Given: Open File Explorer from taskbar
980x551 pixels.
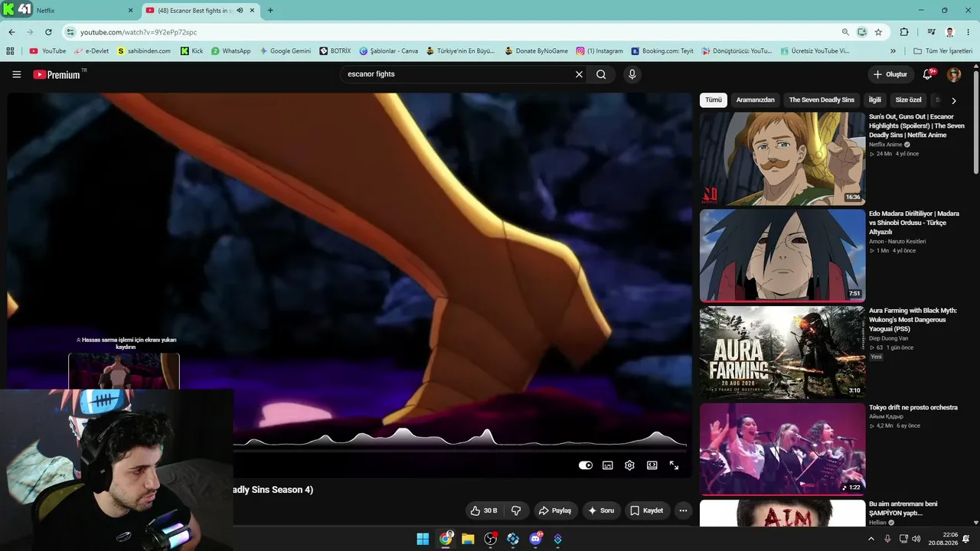Looking at the screenshot, I should [x=468, y=539].
